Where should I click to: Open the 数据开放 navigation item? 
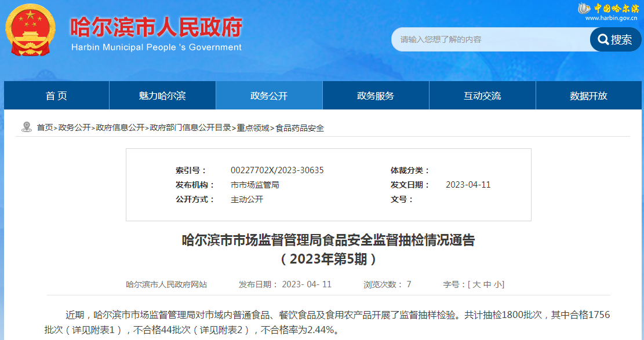click(588, 96)
